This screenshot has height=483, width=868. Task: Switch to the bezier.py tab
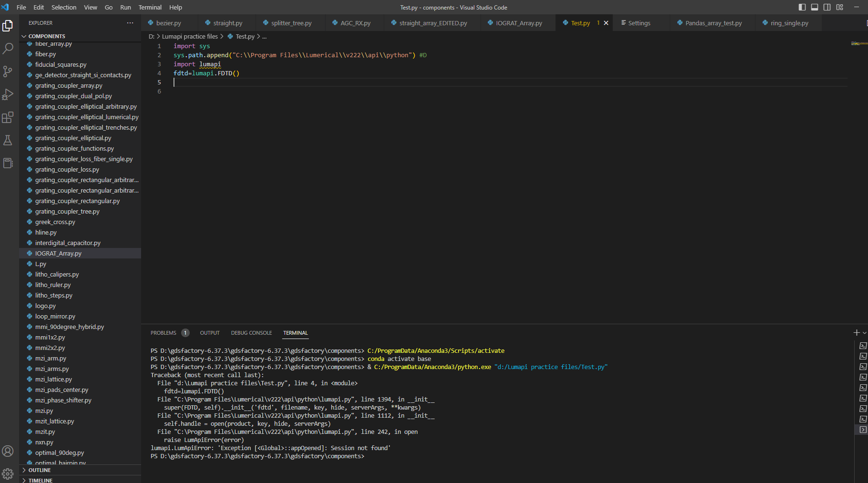(x=168, y=23)
